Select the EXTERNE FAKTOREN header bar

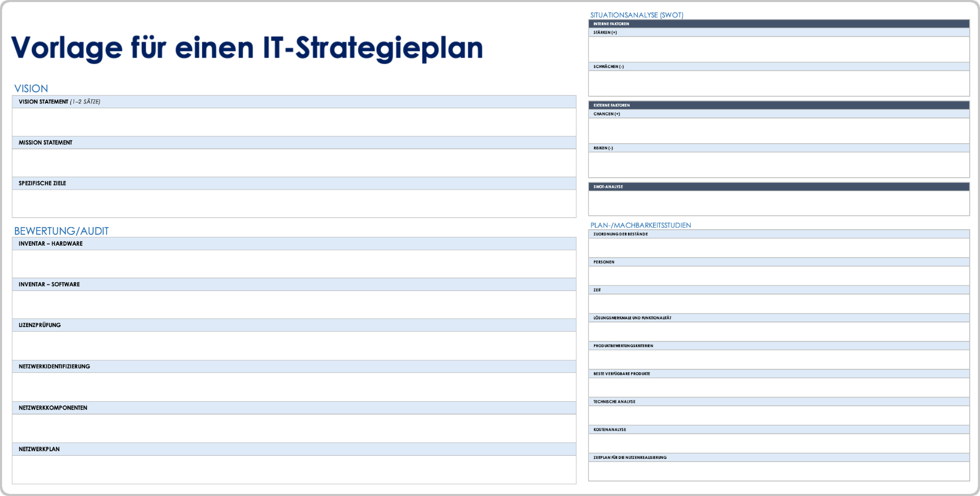(x=779, y=105)
